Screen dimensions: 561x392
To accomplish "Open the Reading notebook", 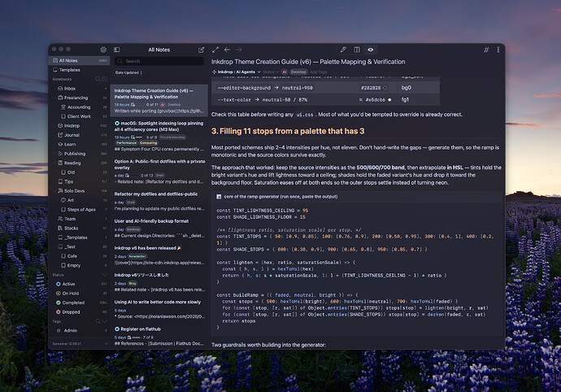I will [80, 163].
